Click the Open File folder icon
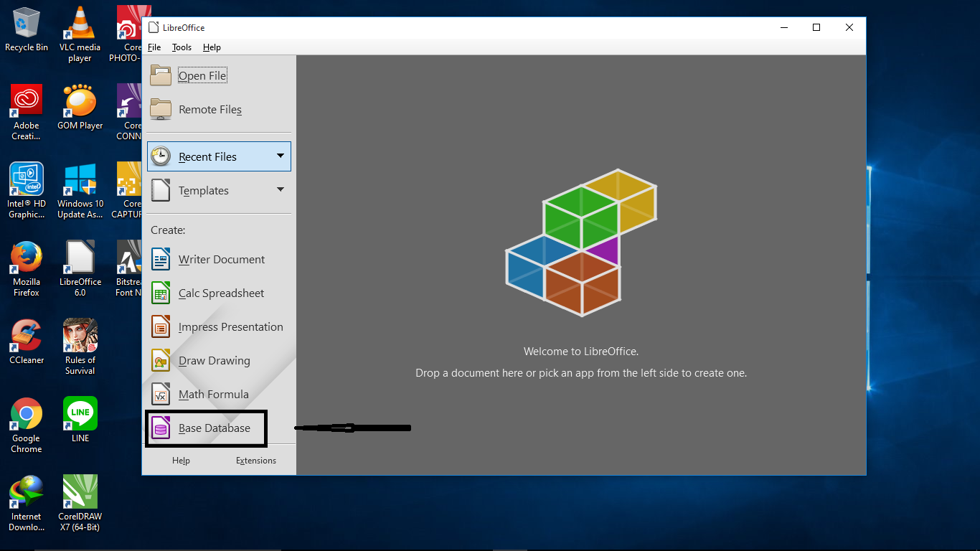Image resolution: width=980 pixels, height=551 pixels. 161,75
